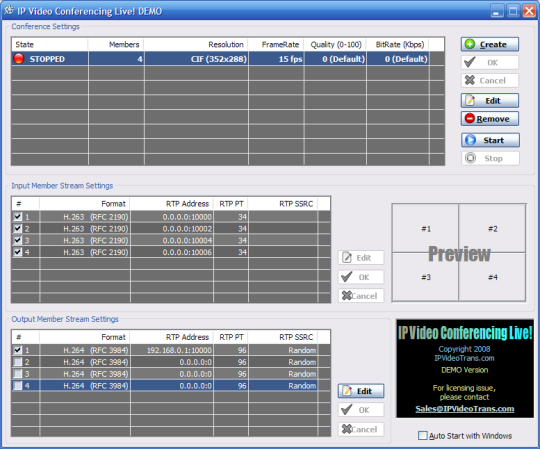The image size is (540, 449).
Task: Remove the selected conference
Action: (490, 119)
